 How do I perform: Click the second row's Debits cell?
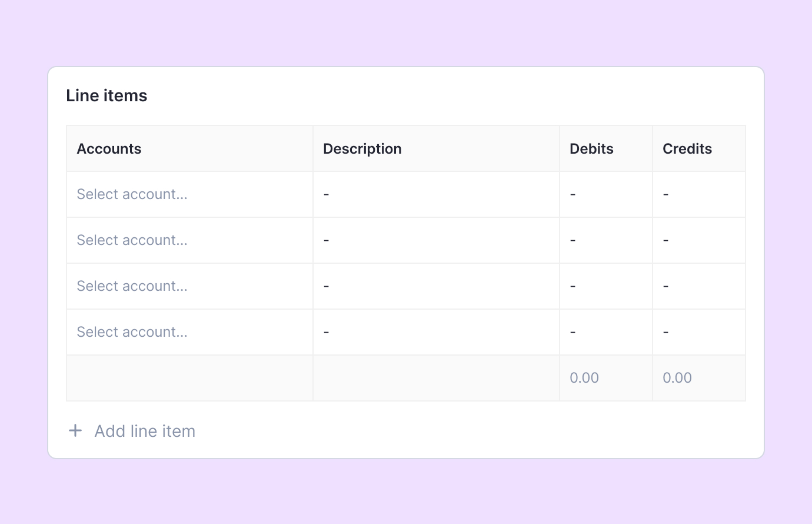(x=605, y=240)
